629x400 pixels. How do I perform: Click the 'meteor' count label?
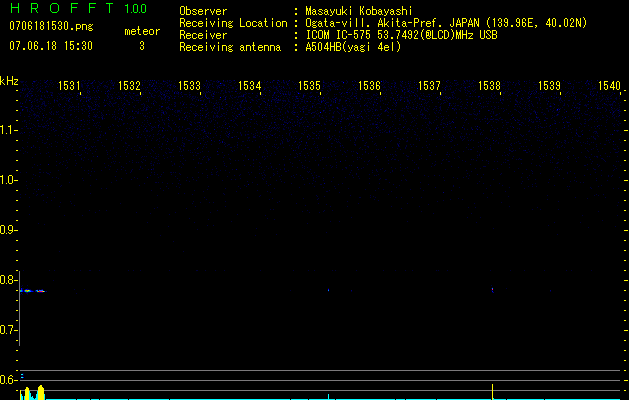click(x=142, y=31)
